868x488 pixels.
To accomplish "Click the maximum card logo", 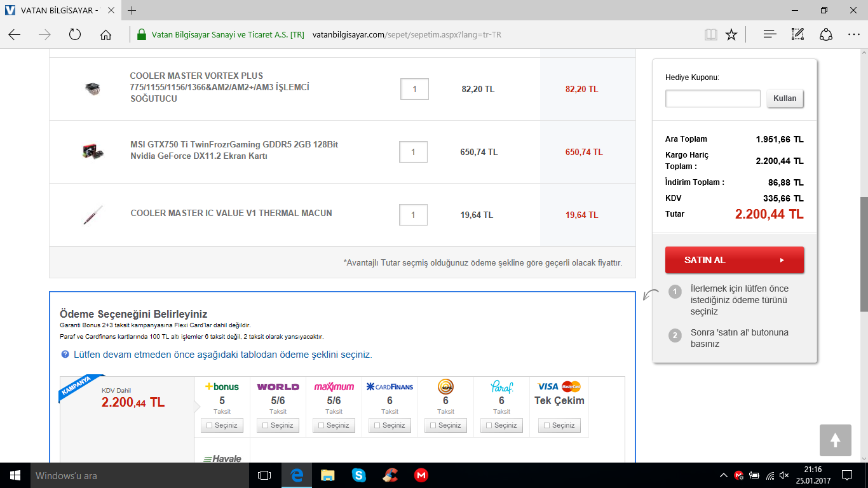I will 334,386.
